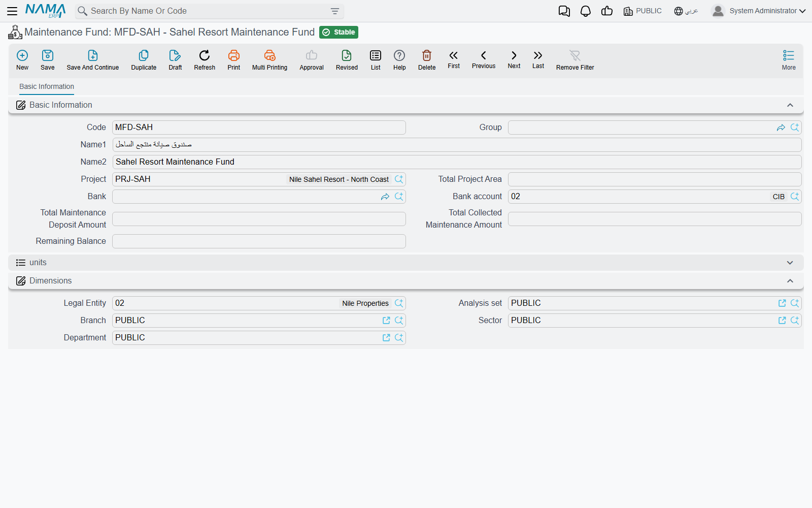Open the List view
The height and width of the screenshot is (508, 812).
376,60
